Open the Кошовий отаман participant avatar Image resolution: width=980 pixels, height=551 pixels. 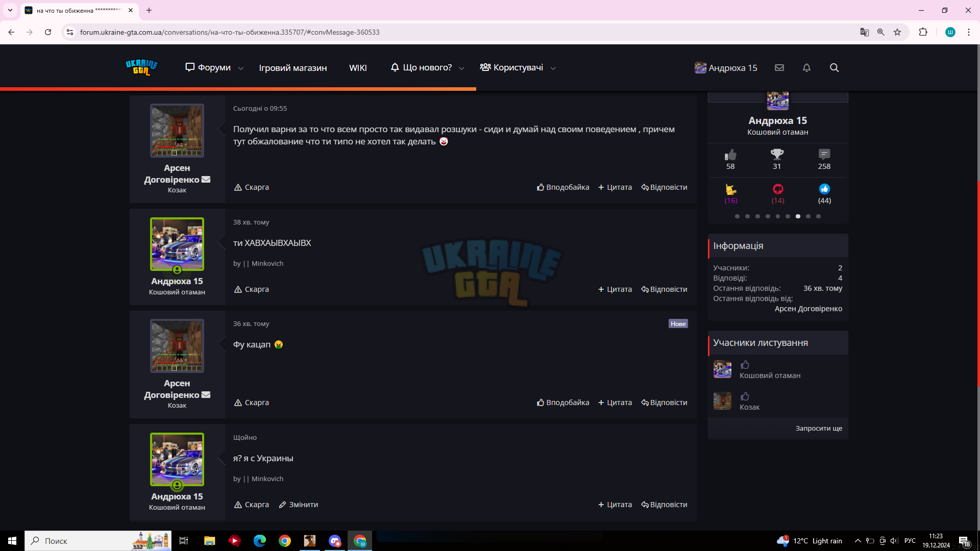coord(722,369)
